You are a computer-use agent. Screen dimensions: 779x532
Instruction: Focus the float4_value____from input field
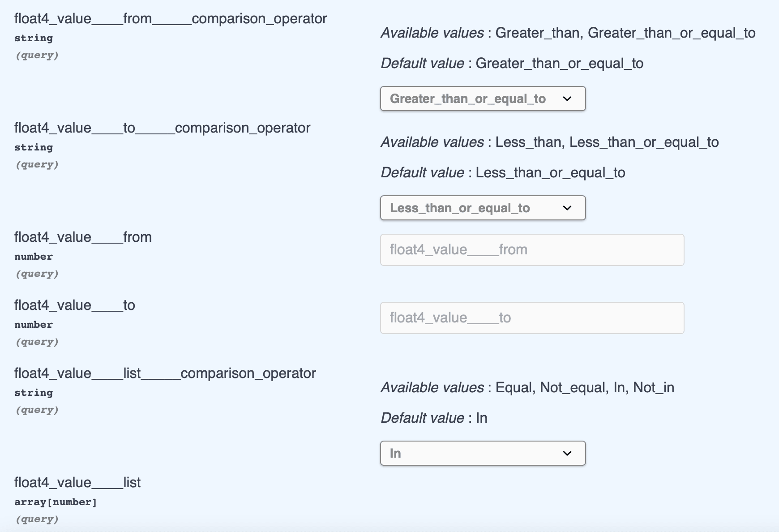pos(532,250)
